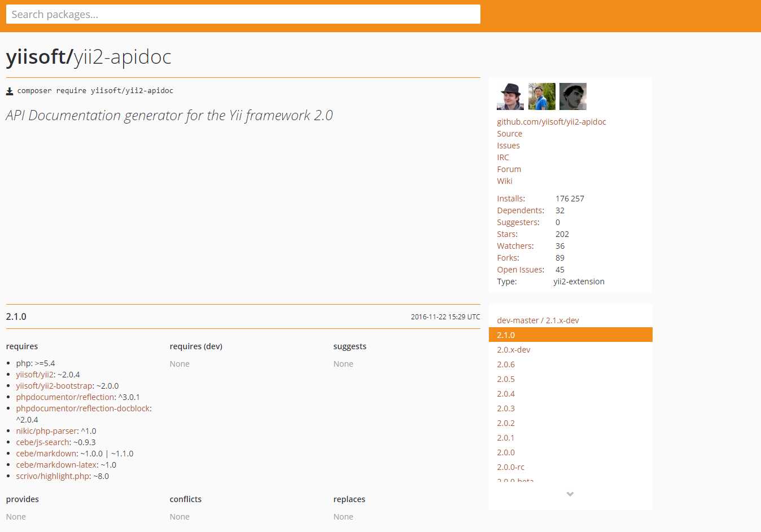This screenshot has width=761, height=532.
Task: Open the cebe/markdown link
Action: 46,454
